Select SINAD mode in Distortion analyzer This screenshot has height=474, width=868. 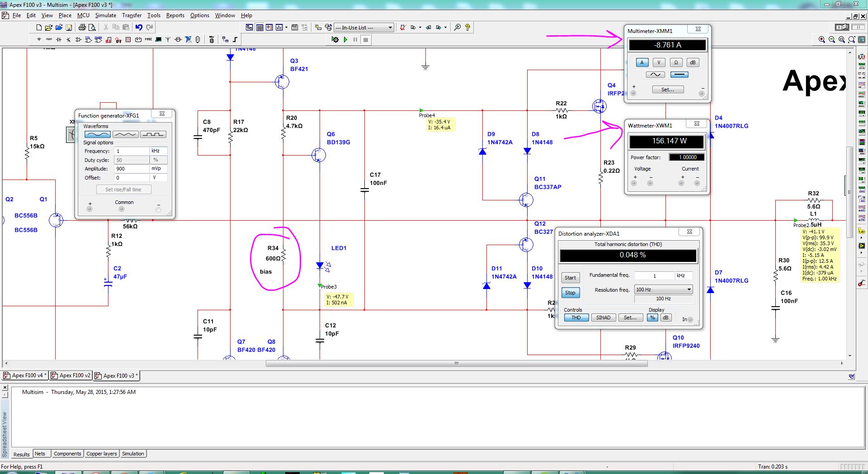[603, 318]
